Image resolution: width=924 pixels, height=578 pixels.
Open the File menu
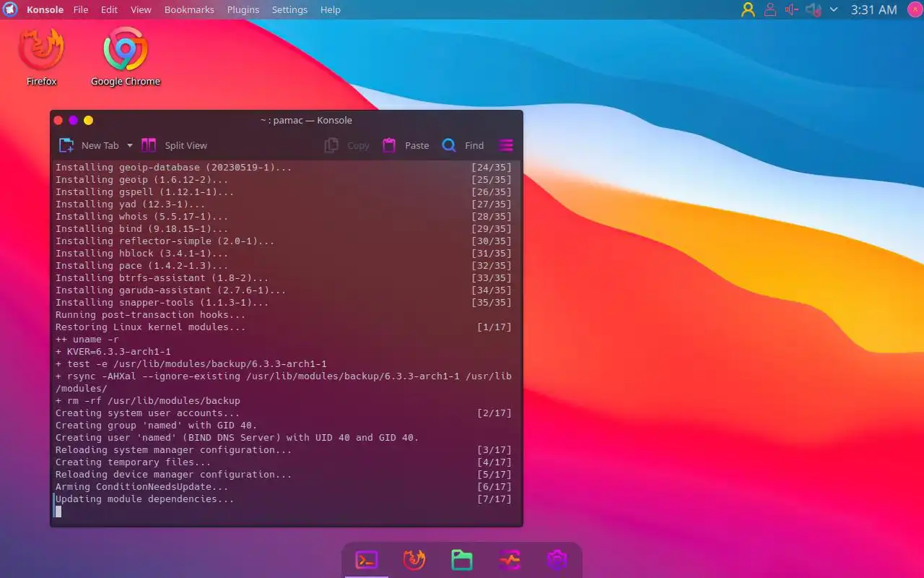81,9
